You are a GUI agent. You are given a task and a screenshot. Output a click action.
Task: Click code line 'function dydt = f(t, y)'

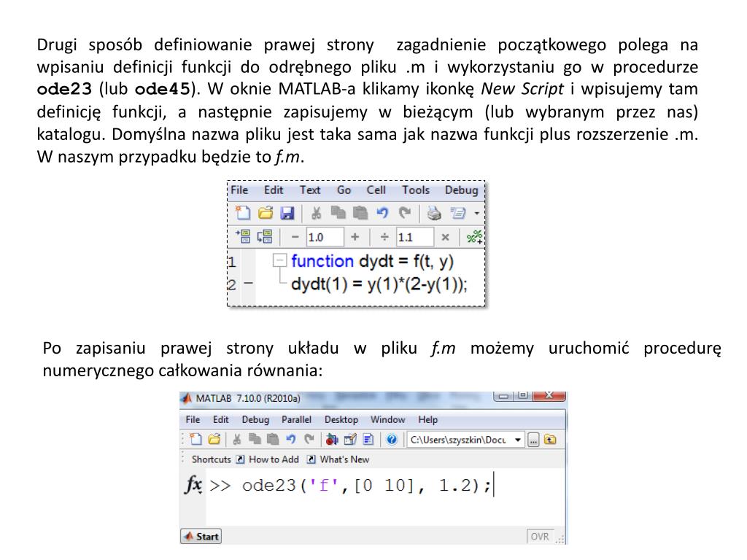click(372, 261)
